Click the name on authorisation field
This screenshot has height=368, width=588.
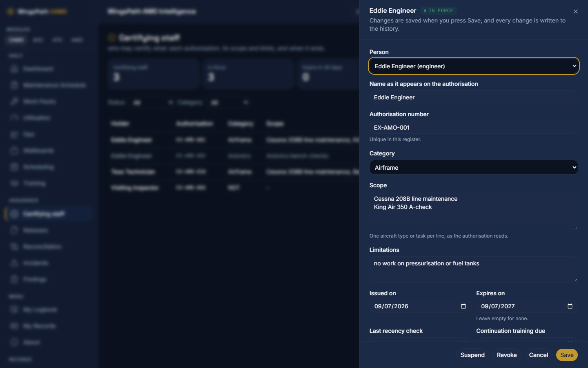(x=474, y=97)
